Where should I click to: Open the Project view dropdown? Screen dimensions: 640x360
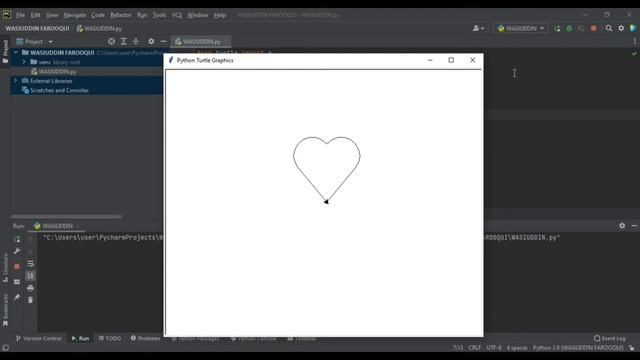[x=34, y=42]
